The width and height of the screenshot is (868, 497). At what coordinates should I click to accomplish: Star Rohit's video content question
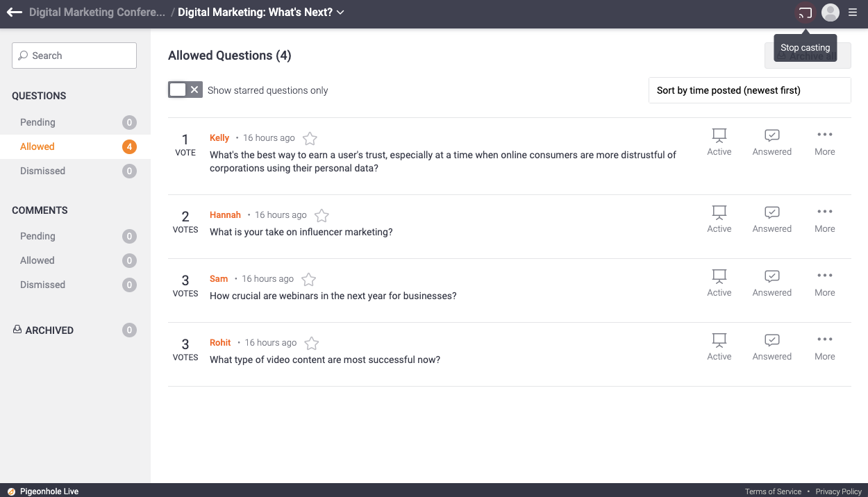tap(312, 344)
